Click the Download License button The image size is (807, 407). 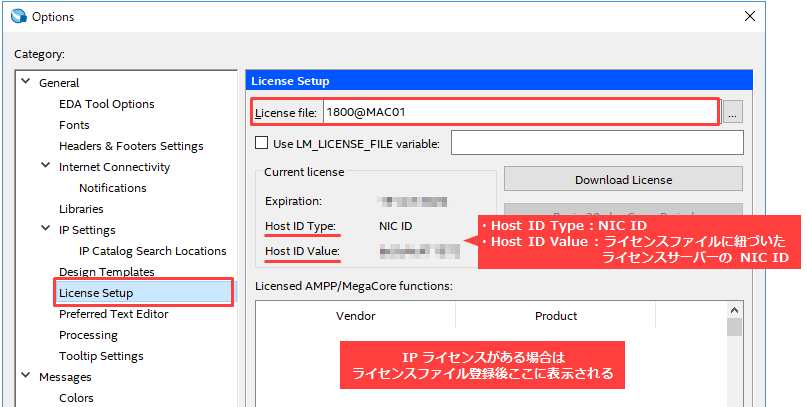click(623, 180)
